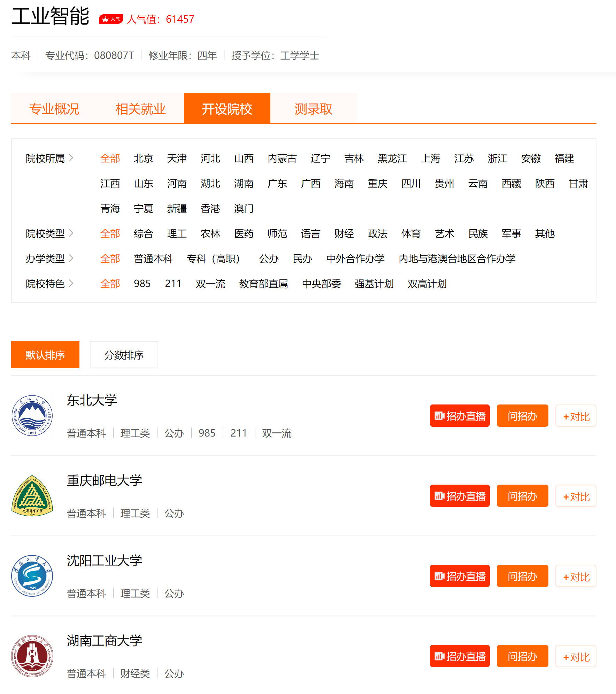Select the 开设院校 tab
This screenshot has height=694, width=616.
[x=227, y=109]
